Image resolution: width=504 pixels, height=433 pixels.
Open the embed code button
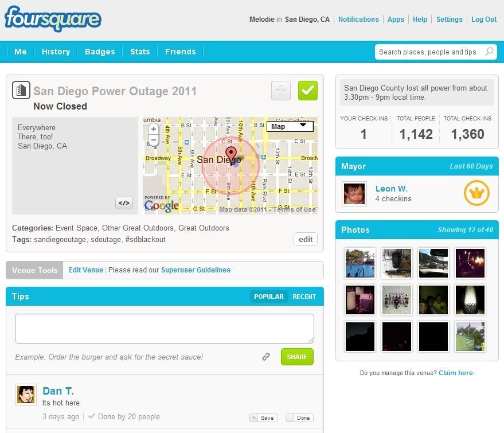click(124, 203)
